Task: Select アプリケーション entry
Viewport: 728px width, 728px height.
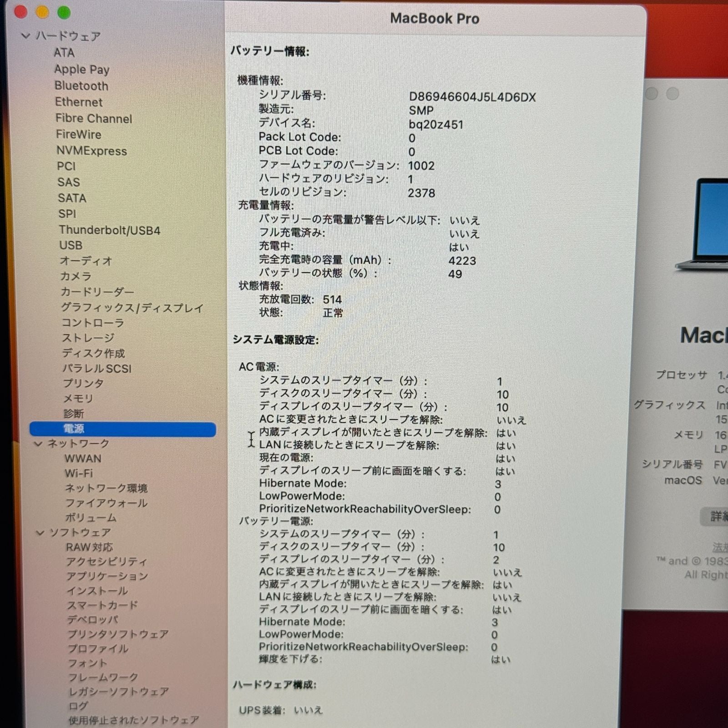Action: pos(107,576)
